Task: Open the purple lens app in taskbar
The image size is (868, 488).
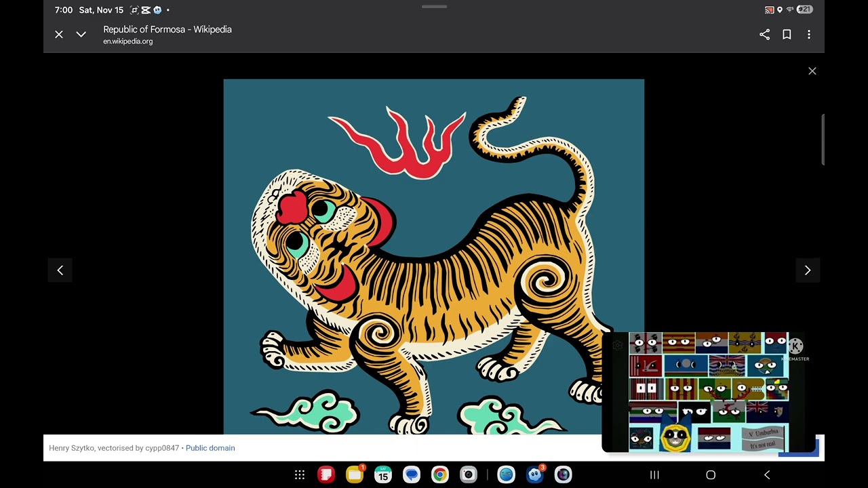Action: (564, 475)
